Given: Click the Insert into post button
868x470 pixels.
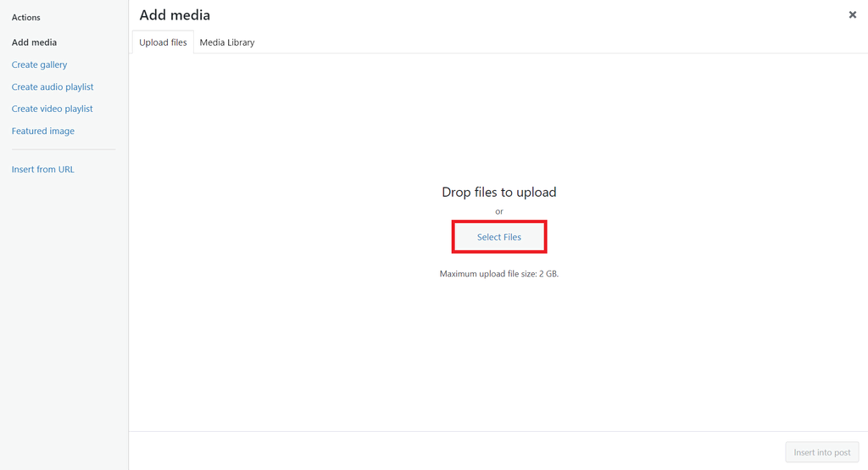Looking at the screenshot, I should click(x=822, y=452).
